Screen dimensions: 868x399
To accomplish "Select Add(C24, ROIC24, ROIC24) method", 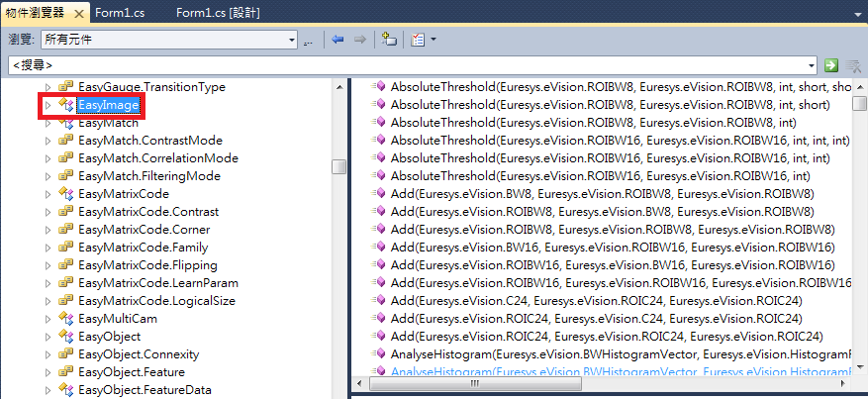I will (x=596, y=301).
